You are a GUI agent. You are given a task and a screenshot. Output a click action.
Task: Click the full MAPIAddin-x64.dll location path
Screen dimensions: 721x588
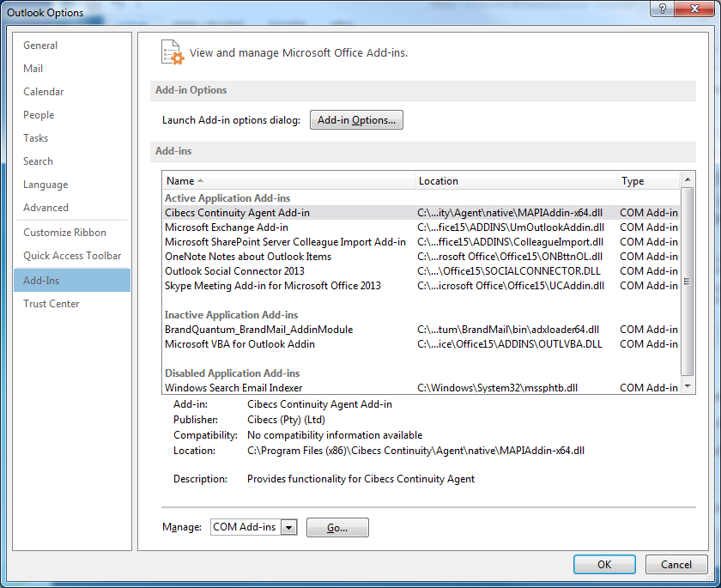pyautogui.click(x=415, y=451)
